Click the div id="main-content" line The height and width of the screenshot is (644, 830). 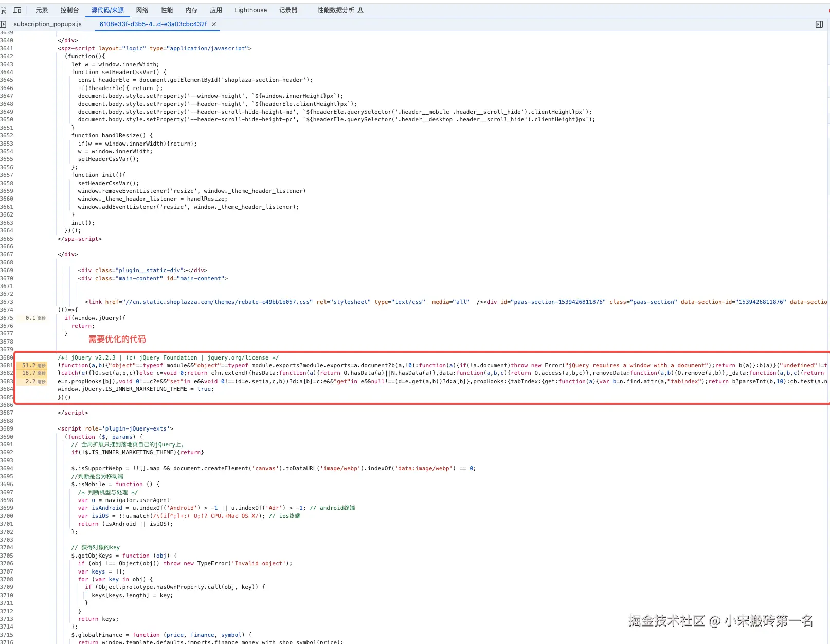pos(153,279)
